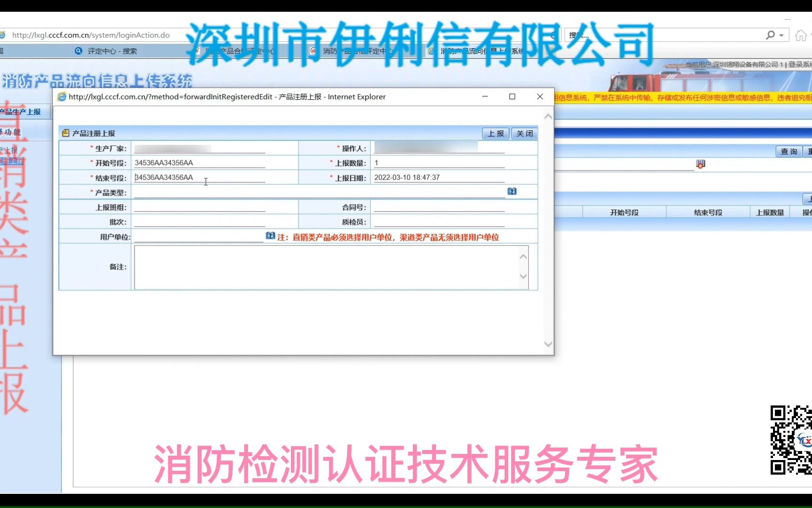Viewport: 812px width, 508px height.
Task: Click 上报数量 column header
Action: [x=770, y=213]
